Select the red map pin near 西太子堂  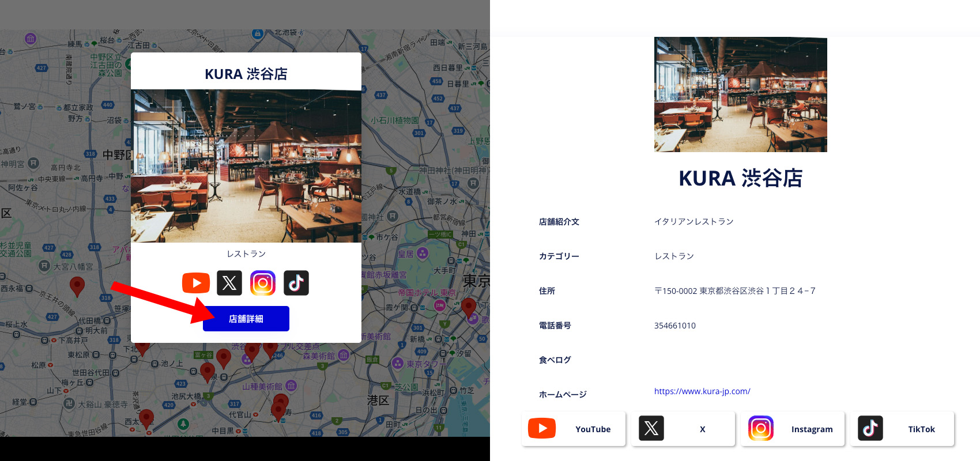pyautogui.click(x=146, y=420)
